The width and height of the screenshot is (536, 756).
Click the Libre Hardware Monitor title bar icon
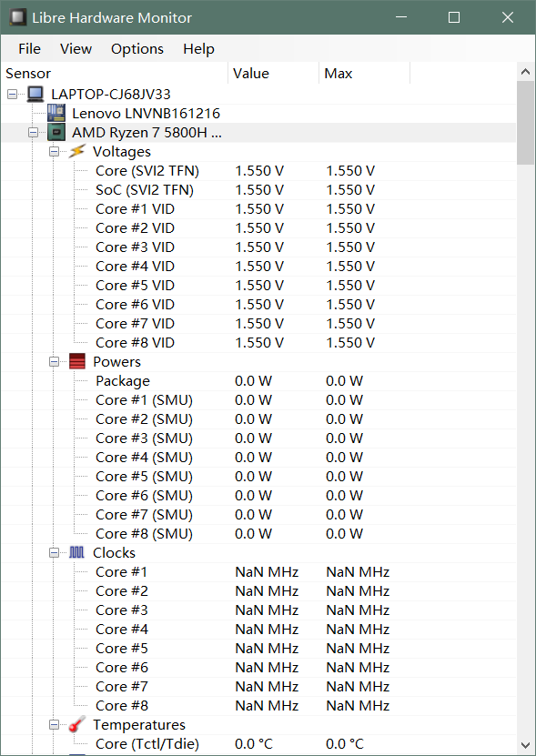coord(18,18)
